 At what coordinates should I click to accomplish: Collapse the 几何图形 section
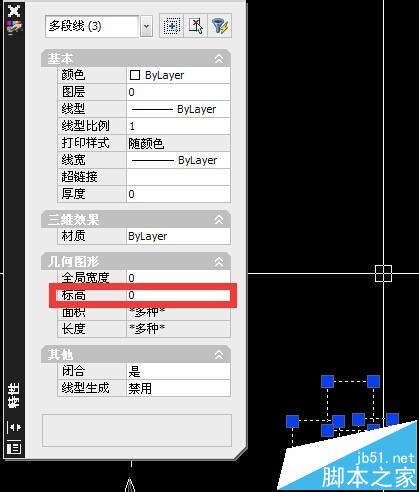(219, 262)
